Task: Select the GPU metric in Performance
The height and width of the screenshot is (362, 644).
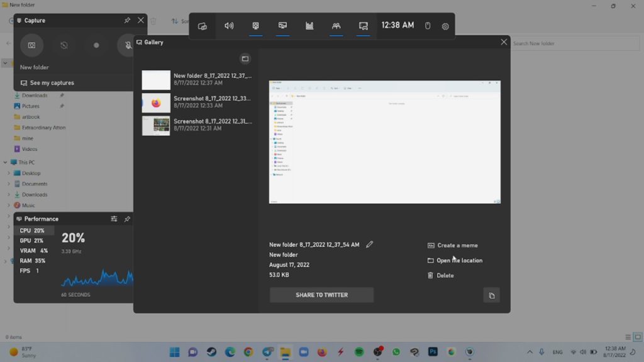Action: pos(31,241)
